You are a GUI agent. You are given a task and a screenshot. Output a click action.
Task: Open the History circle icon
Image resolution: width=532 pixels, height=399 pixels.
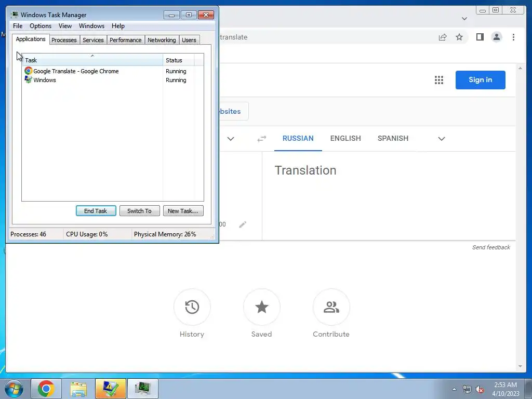click(x=192, y=307)
